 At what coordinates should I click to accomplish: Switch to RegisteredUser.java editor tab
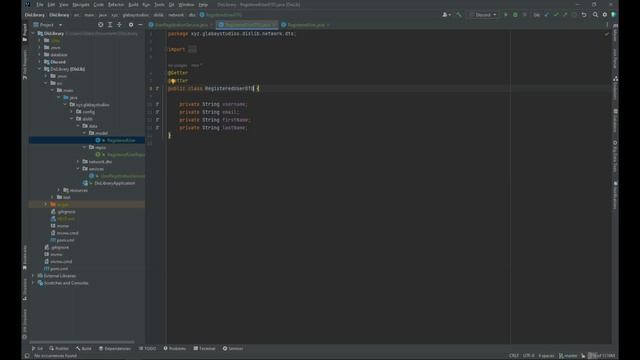click(x=306, y=25)
